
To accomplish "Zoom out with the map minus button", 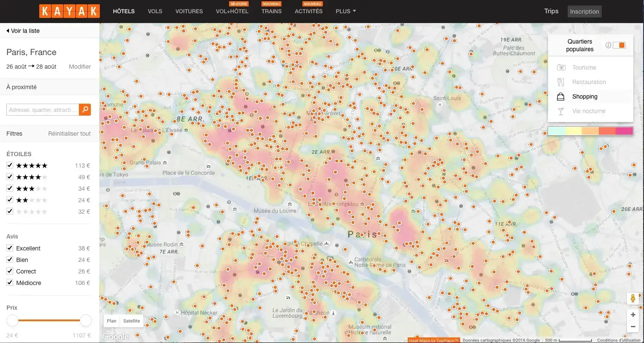I will click(x=633, y=327).
